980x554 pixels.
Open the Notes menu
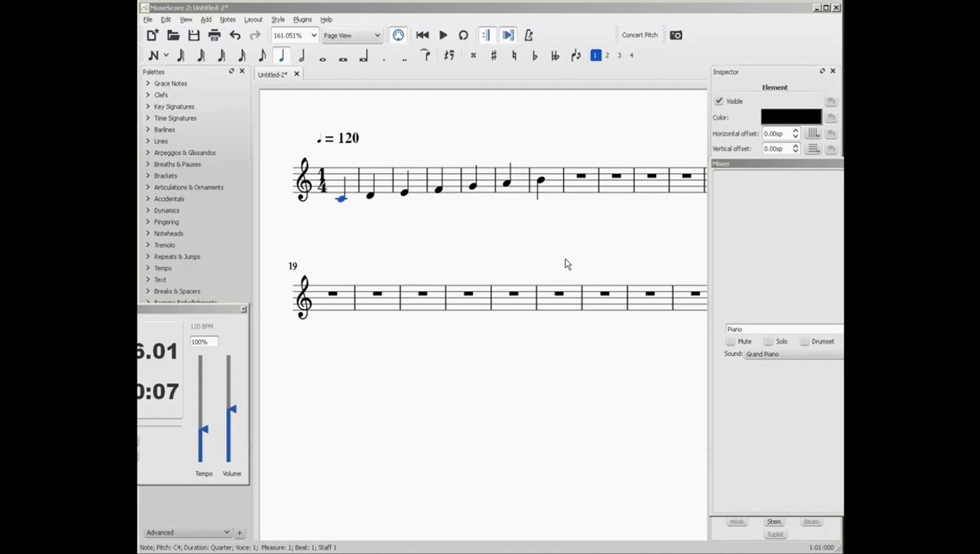point(228,19)
